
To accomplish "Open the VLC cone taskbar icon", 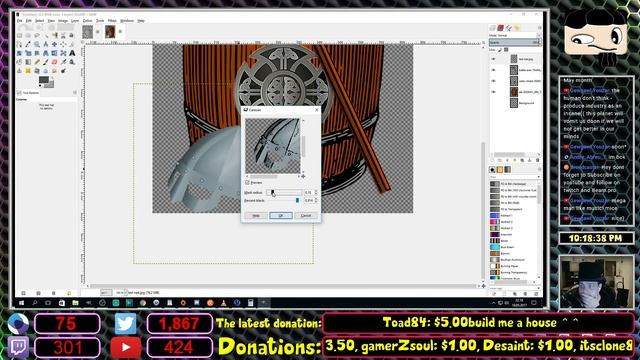I will [x=223, y=303].
